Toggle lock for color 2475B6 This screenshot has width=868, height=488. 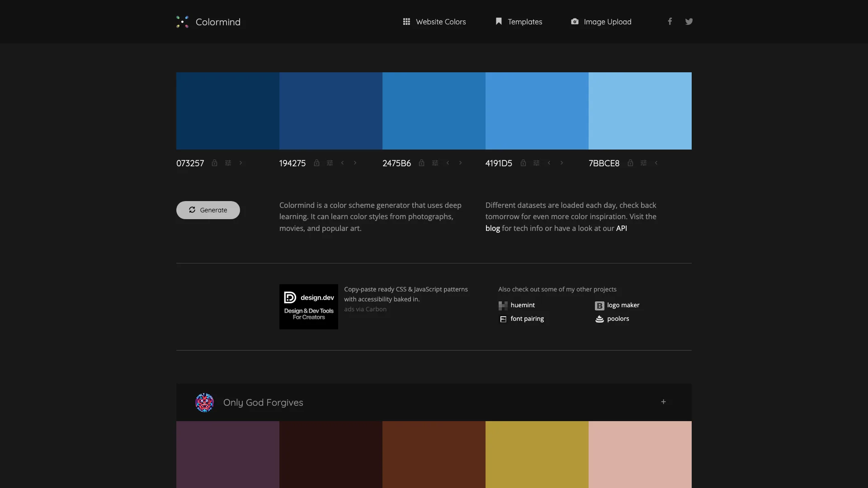pyautogui.click(x=421, y=163)
